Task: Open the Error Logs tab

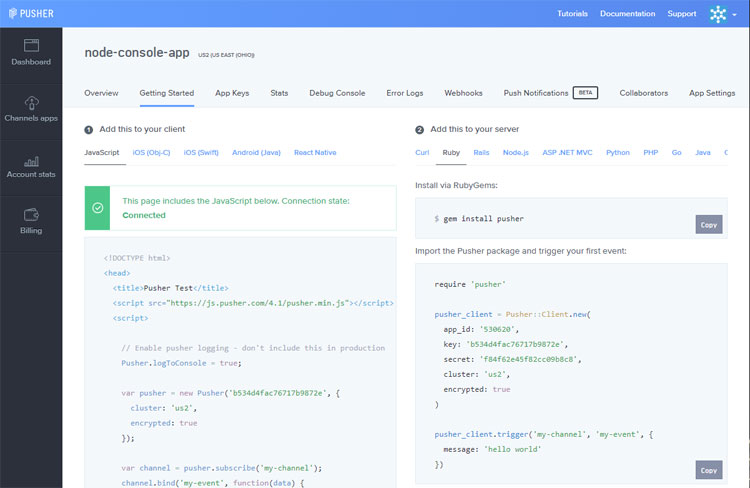Action: 405,93
